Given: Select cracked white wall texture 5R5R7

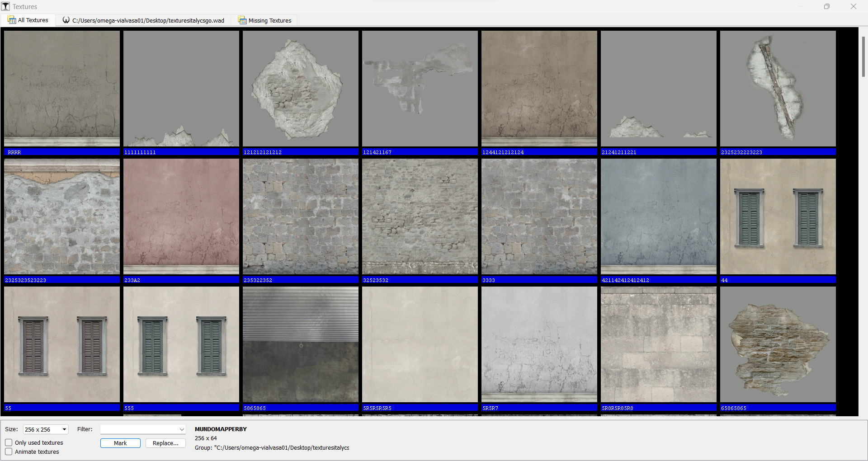Looking at the screenshot, I should (x=539, y=344).
